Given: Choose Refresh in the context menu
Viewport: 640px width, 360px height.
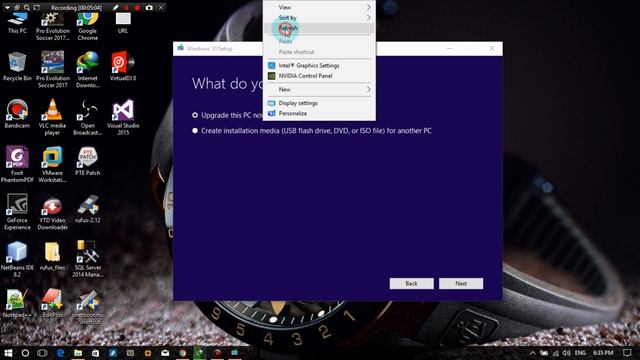Looking at the screenshot, I should tap(319, 28).
